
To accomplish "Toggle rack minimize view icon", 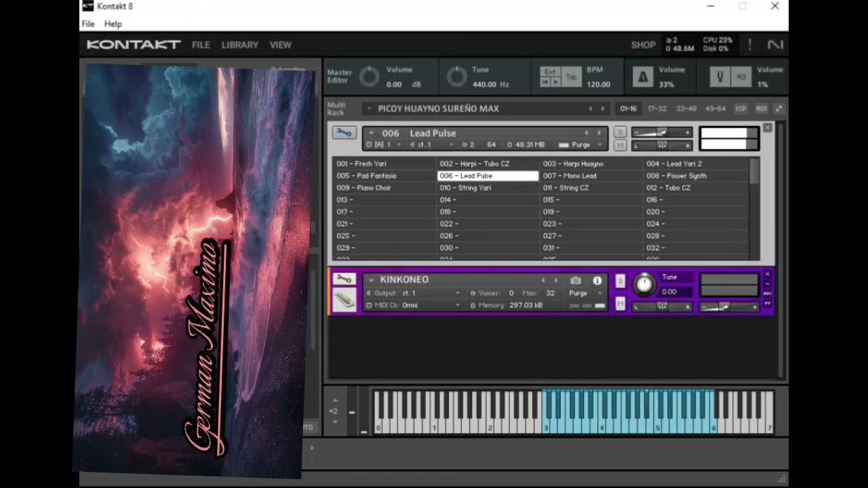I will (779, 108).
